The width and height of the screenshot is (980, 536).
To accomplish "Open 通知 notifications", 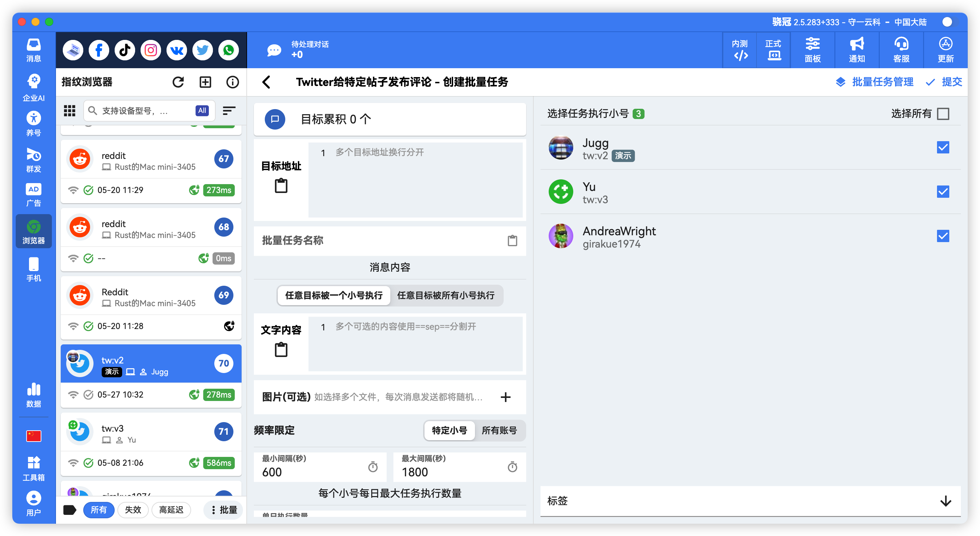I will coord(857,50).
